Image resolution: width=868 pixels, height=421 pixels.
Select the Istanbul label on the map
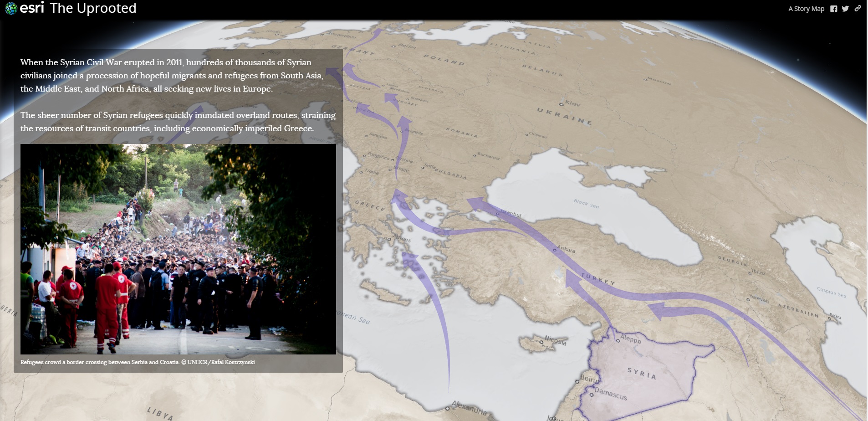click(x=511, y=213)
